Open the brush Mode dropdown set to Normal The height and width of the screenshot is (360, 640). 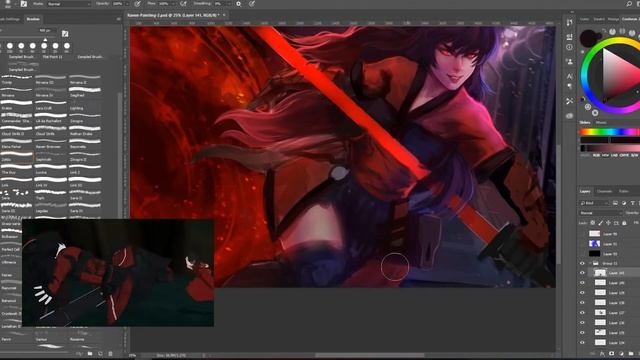(69, 4)
